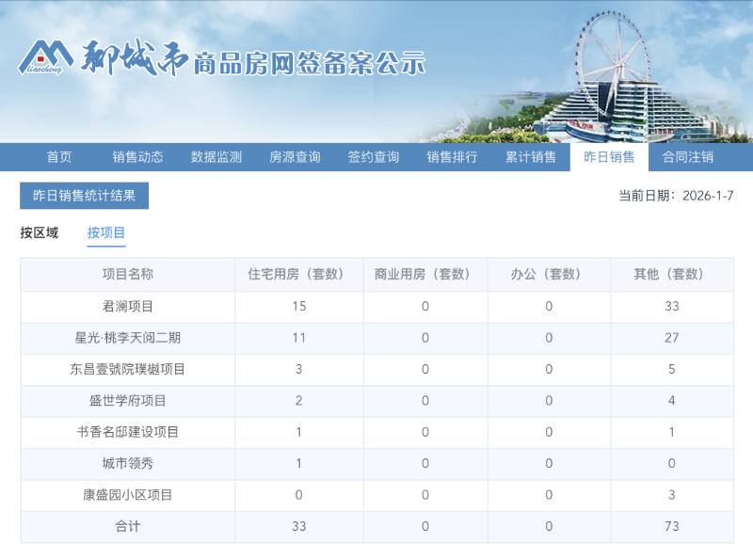Select the 按项目 tab
Image resolution: width=753 pixels, height=560 pixels.
point(106,232)
